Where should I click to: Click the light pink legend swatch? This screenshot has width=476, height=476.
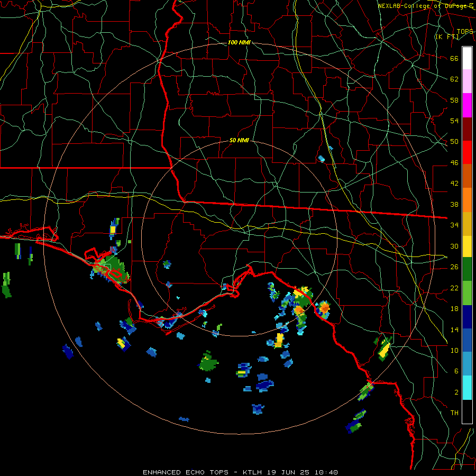467,81
